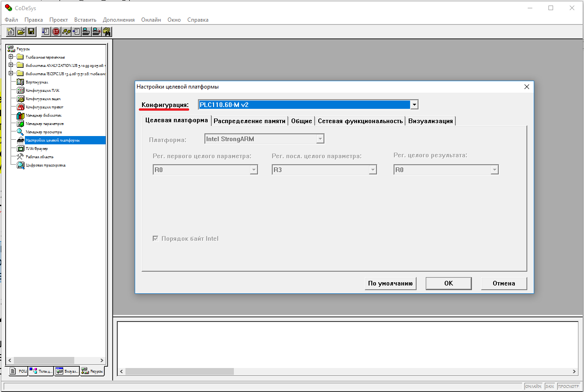Switch to the POU tab at bottom
The height and width of the screenshot is (392, 584).
point(18,371)
